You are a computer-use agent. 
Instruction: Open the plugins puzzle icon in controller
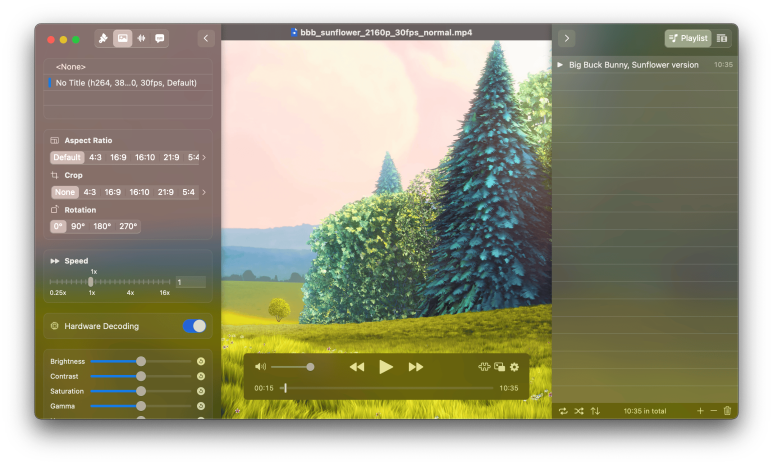[484, 367]
